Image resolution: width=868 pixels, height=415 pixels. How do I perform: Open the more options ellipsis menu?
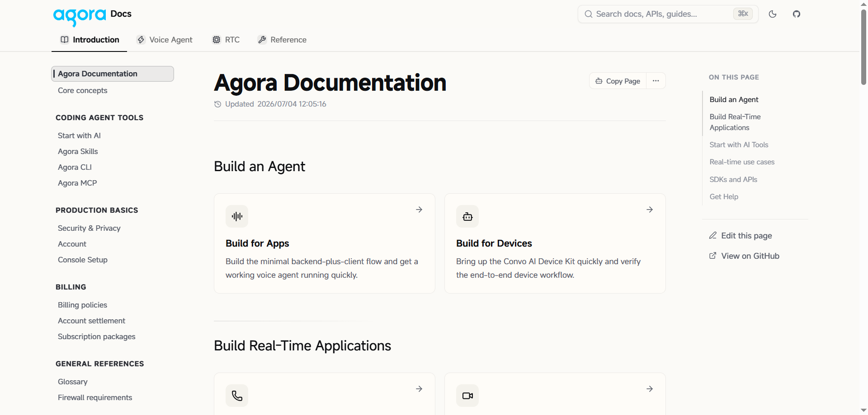[656, 81]
